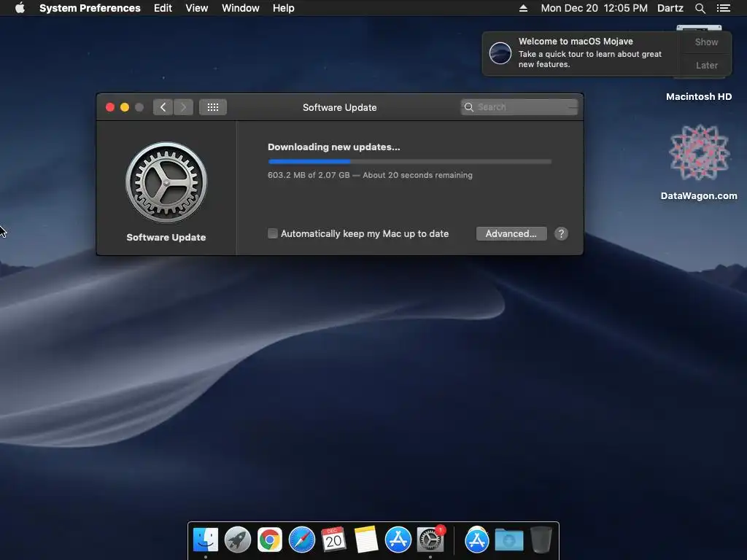The image size is (747, 560).
Task: Click System Preferences in the Dock
Action: point(430,540)
